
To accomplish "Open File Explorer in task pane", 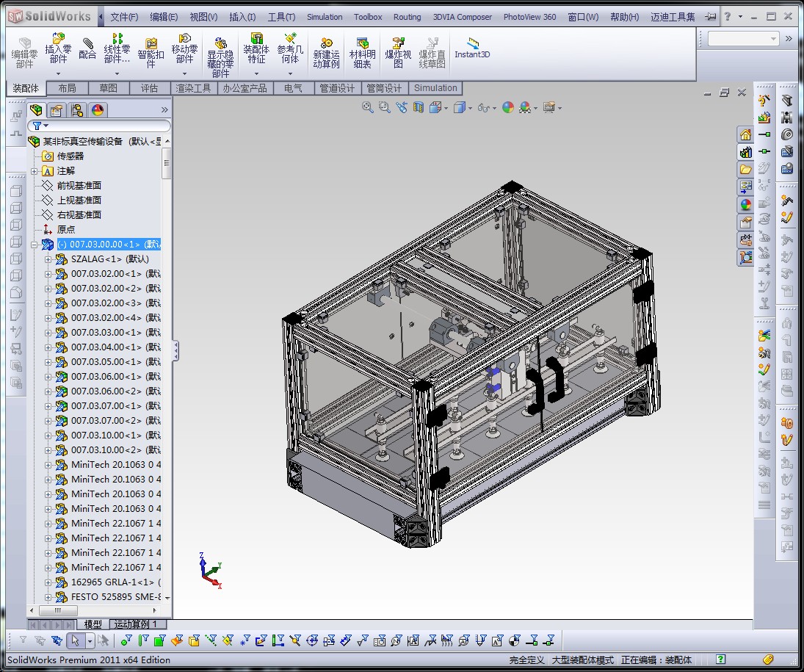I will (745, 170).
